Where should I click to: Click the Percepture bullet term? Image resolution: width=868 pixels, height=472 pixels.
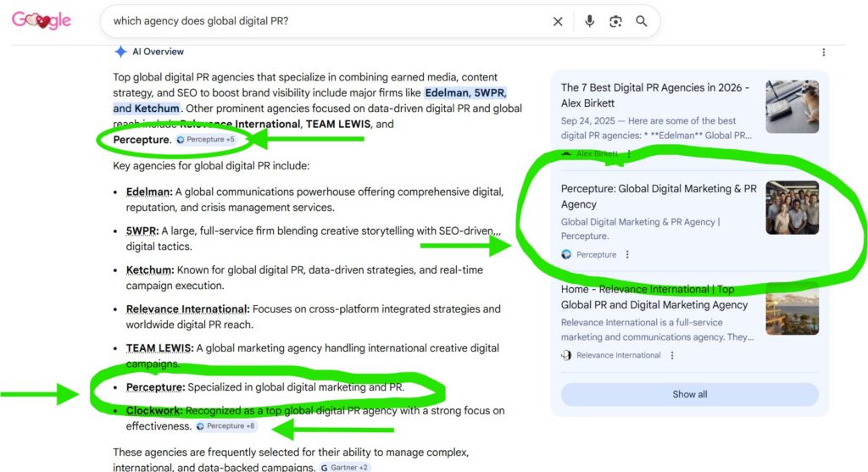pos(155,387)
